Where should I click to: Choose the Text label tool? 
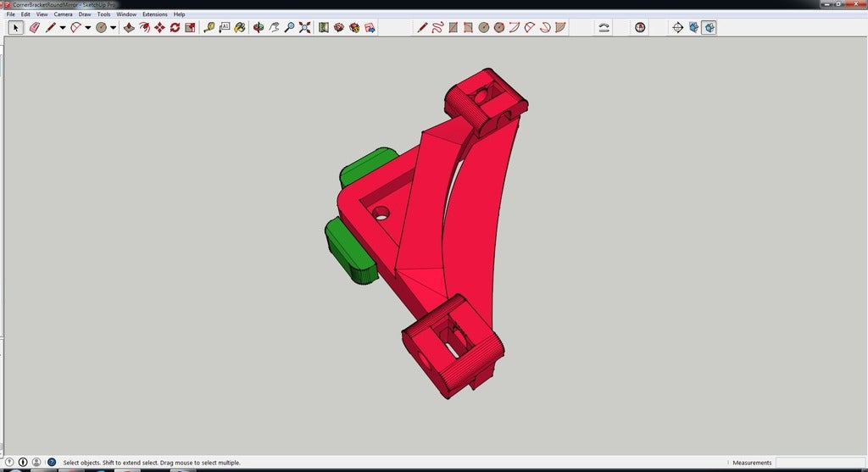(224, 27)
